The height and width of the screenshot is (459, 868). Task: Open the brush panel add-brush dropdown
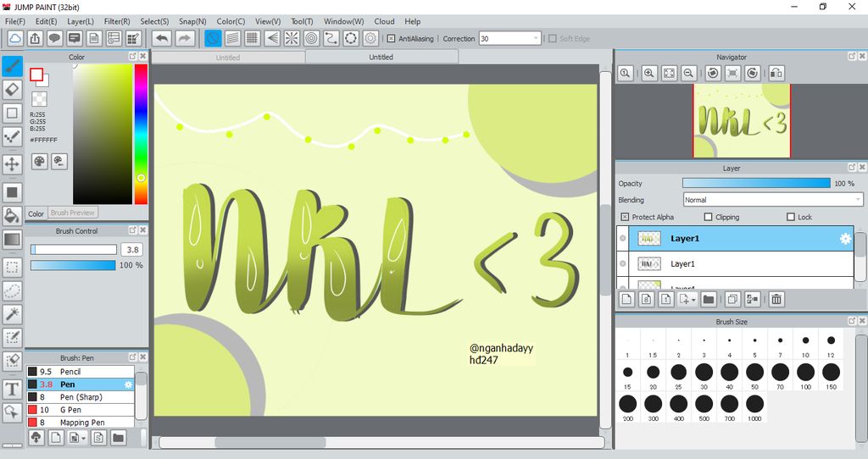pyautogui.click(x=84, y=438)
